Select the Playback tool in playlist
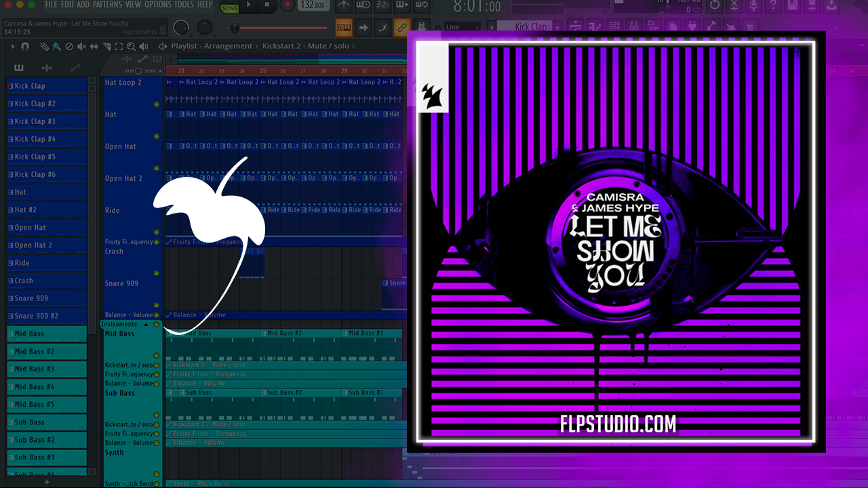868x488 pixels. pos(143,47)
